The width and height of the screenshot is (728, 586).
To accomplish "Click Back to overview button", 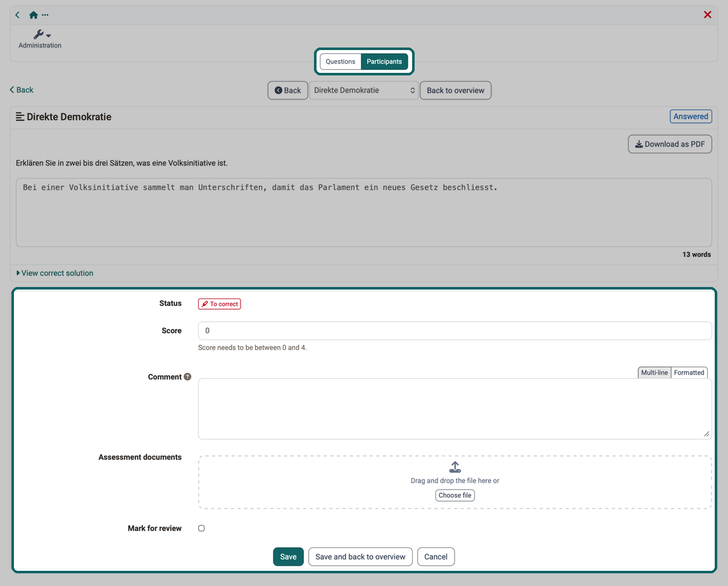I will click(x=455, y=90).
